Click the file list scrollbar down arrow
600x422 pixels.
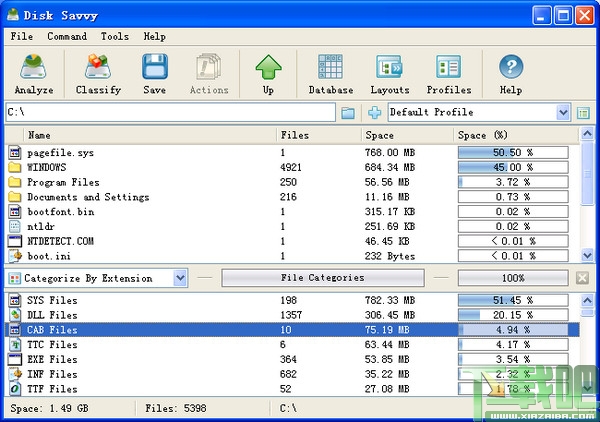coord(587,255)
